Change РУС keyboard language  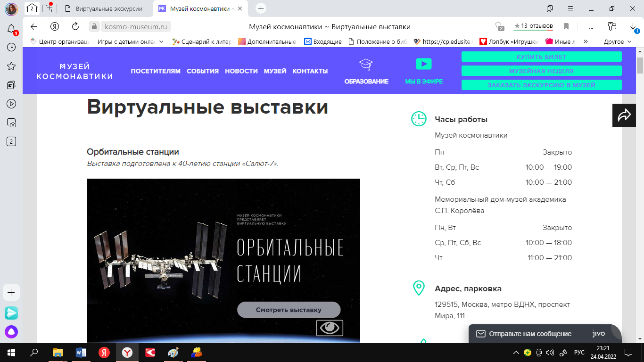579,352
